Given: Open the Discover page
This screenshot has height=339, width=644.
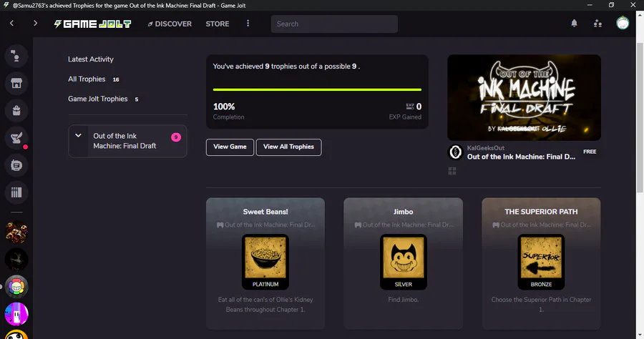Looking at the screenshot, I should click(x=170, y=24).
